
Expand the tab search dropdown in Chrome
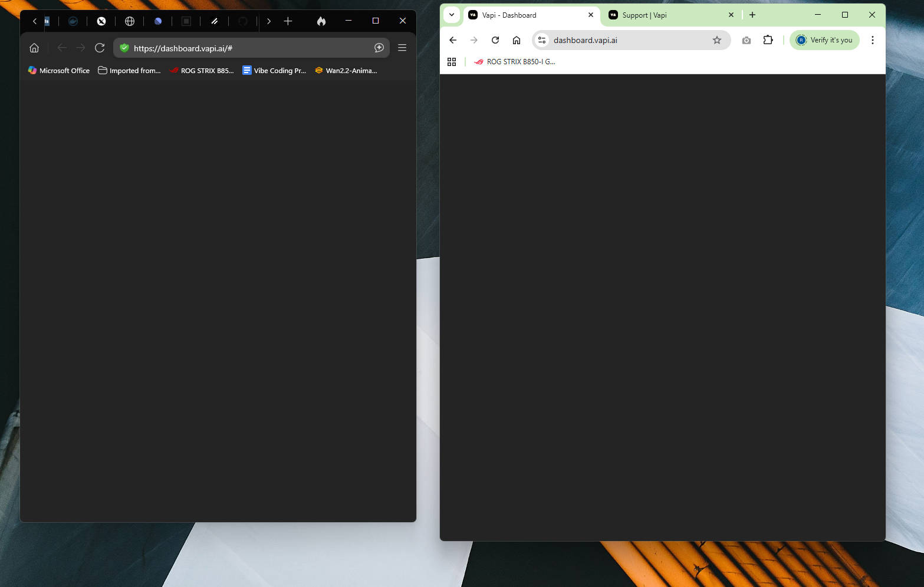[452, 15]
